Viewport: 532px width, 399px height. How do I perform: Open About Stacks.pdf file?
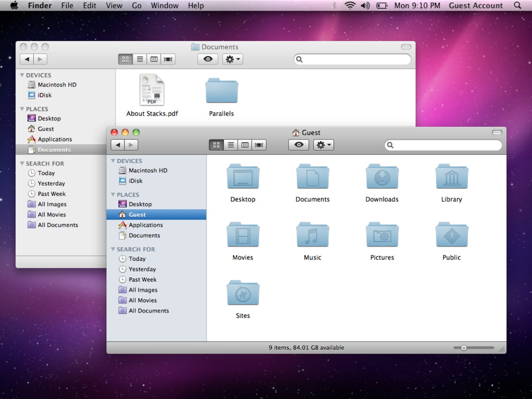click(x=152, y=90)
